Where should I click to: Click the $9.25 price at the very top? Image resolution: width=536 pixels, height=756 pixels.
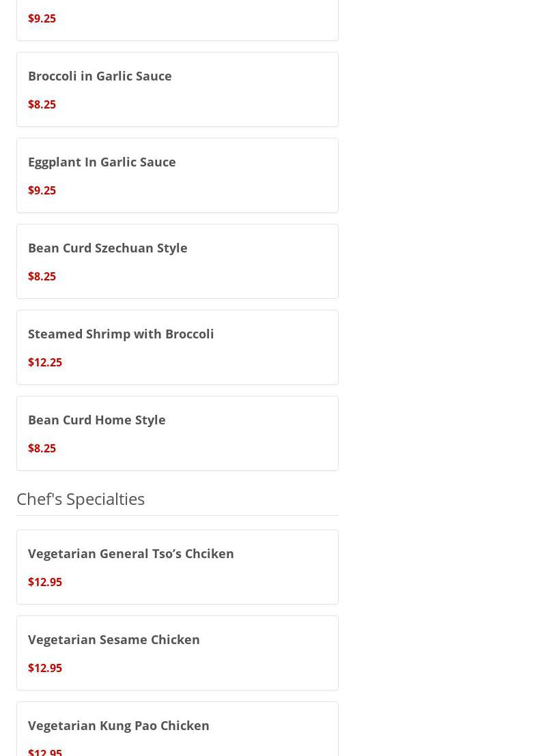point(42,18)
